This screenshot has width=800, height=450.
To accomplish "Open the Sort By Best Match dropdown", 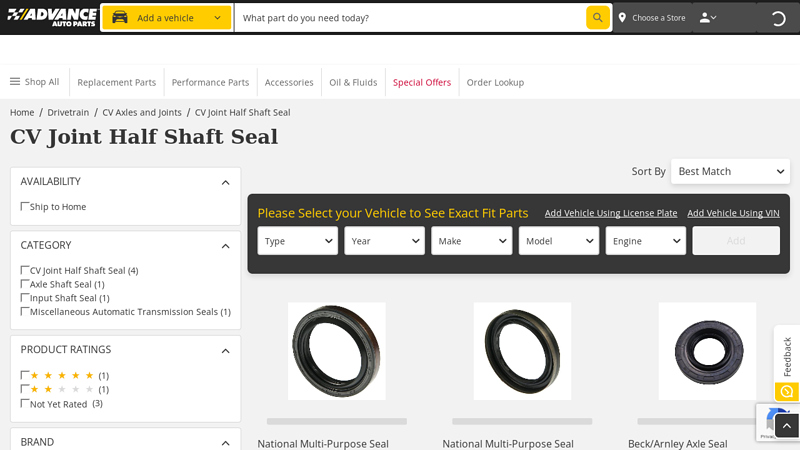I will [x=730, y=171].
